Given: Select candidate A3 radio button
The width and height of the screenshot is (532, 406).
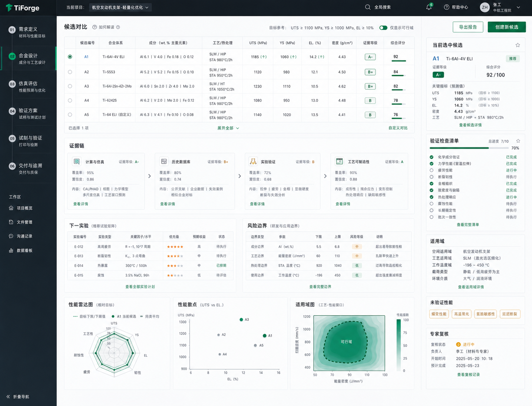Looking at the screenshot, I should point(70,86).
